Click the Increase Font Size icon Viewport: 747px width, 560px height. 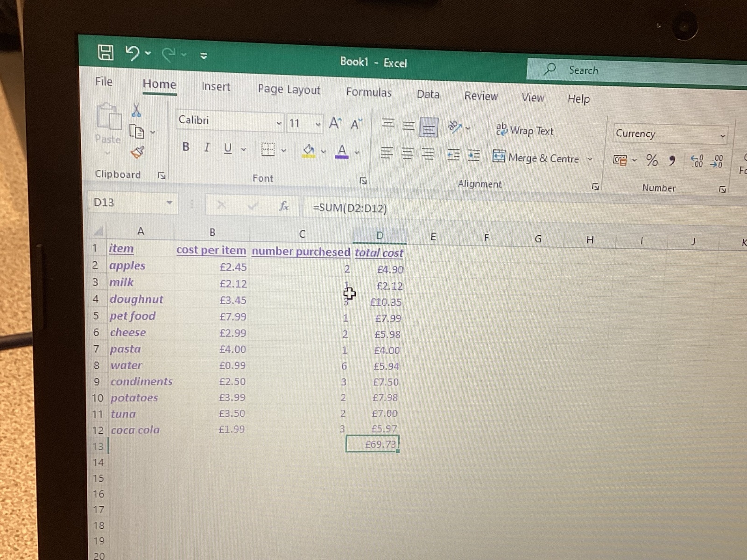335,124
